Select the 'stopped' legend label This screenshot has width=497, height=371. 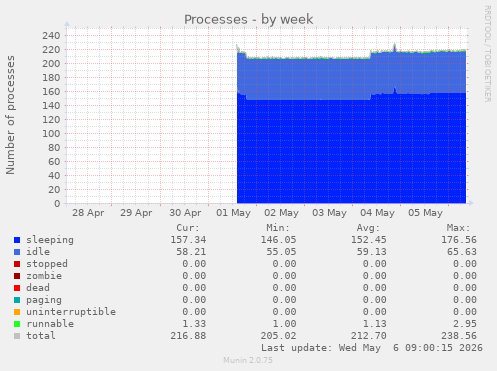click(47, 264)
